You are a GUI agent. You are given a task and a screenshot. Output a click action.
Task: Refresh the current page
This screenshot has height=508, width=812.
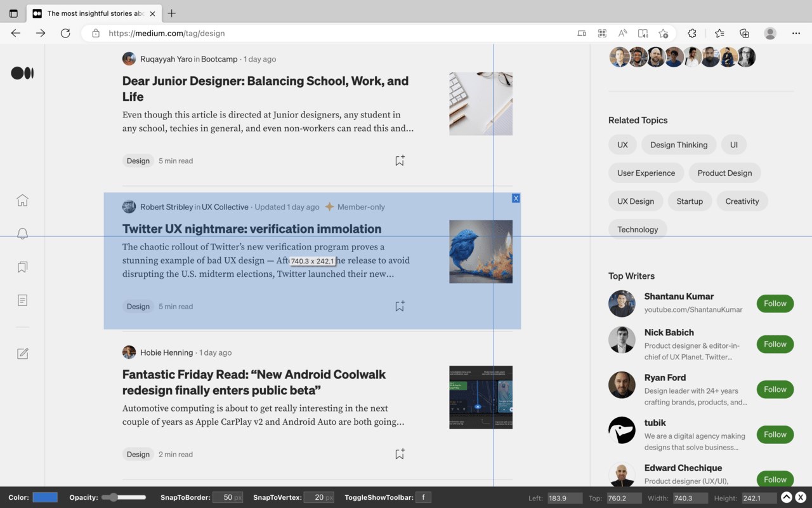point(65,33)
